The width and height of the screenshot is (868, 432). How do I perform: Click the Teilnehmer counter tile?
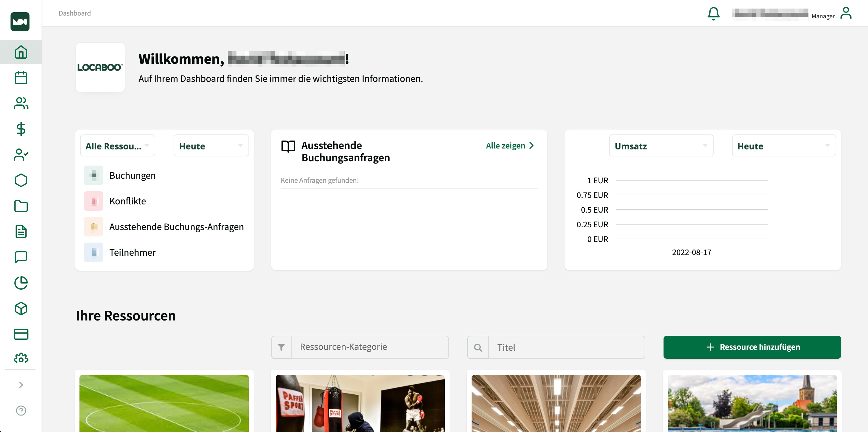(93, 252)
